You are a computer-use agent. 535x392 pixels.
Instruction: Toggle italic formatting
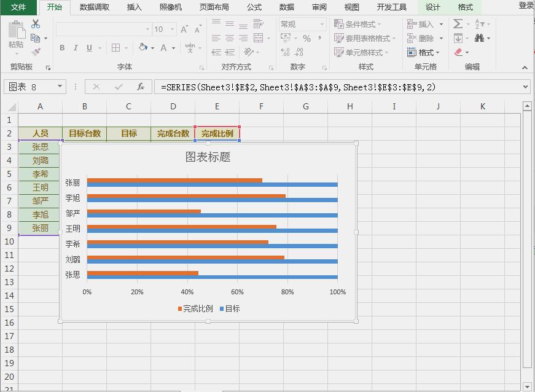click(x=76, y=47)
